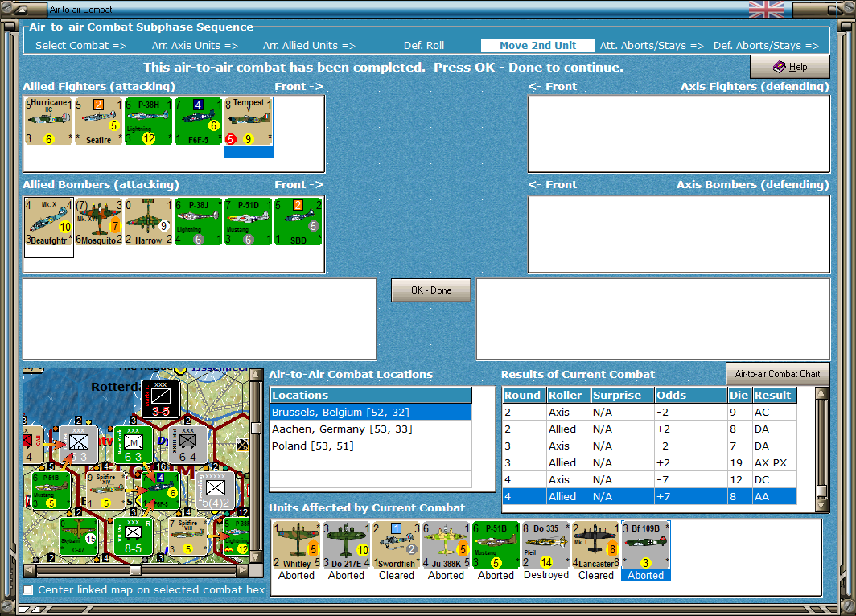
Task: Click the map horizontal scrollbar thumb
Action: tap(135, 570)
